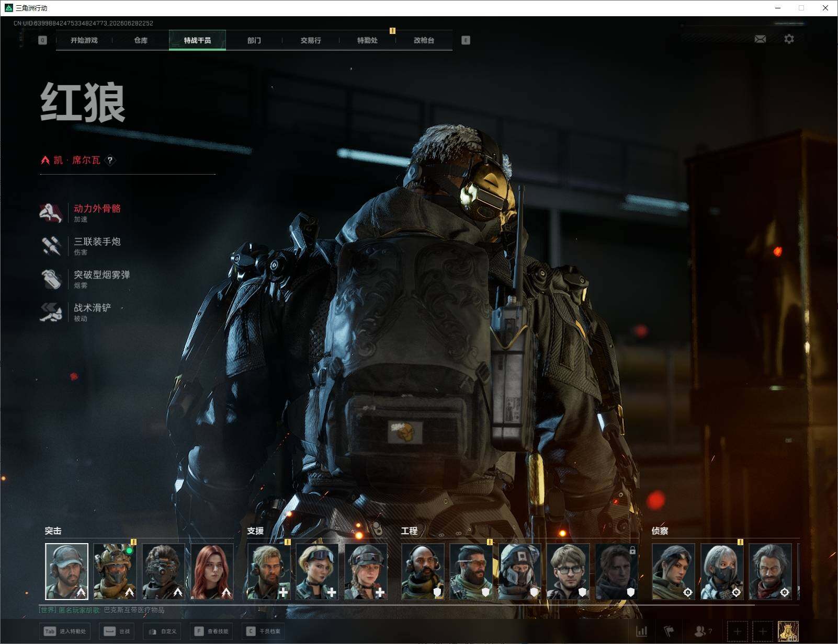Click the second empty squad slot plus
This screenshot has width=838, height=644.
pos(762,631)
